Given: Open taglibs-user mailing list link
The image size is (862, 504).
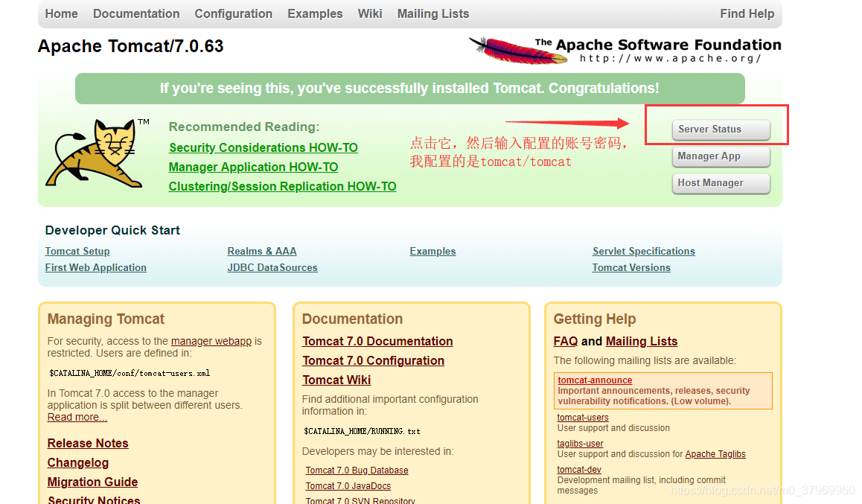Looking at the screenshot, I should (580, 444).
